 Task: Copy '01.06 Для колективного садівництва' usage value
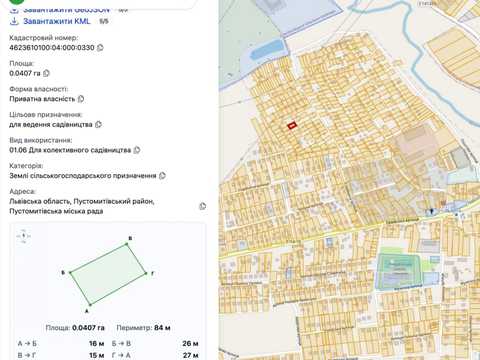(137, 150)
